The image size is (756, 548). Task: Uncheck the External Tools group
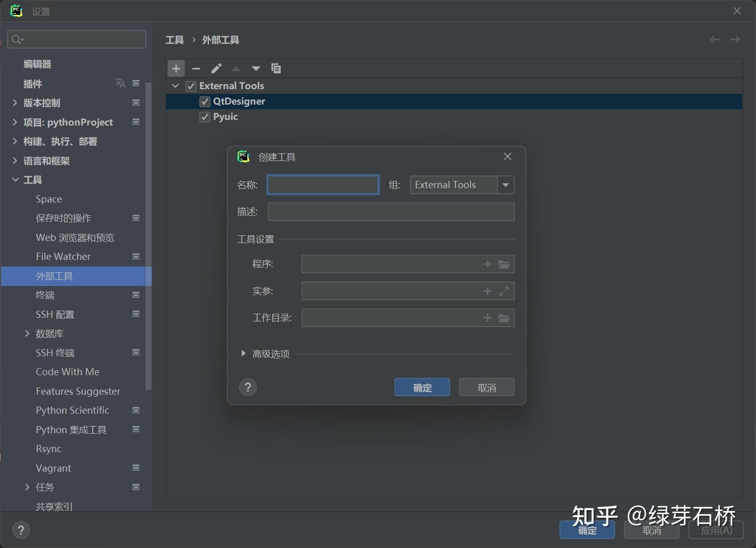pyautogui.click(x=191, y=86)
